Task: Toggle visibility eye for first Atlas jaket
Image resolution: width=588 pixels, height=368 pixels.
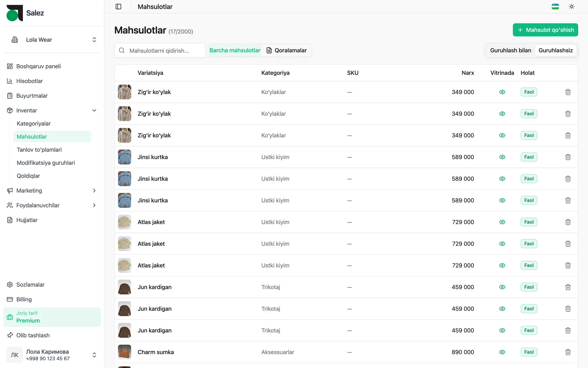Action: click(x=502, y=222)
